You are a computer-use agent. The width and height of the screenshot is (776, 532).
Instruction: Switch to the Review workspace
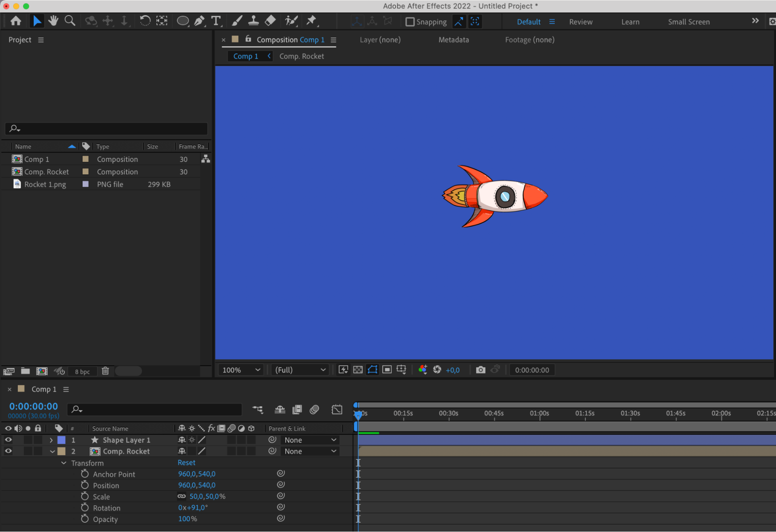point(580,22)
